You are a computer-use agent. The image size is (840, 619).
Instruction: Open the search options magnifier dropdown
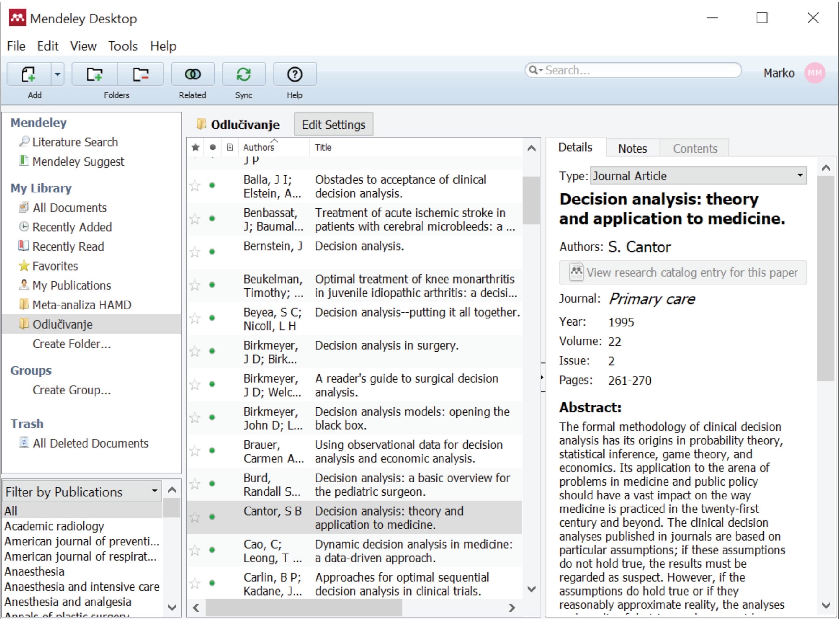536,70
